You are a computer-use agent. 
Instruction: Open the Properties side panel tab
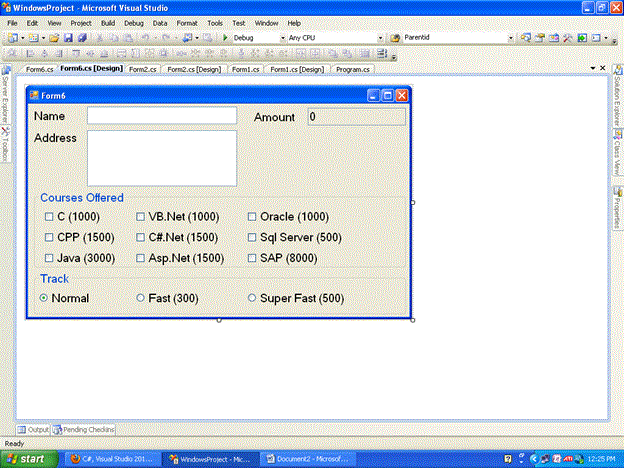pyautogui.click(x=617, y=208)
